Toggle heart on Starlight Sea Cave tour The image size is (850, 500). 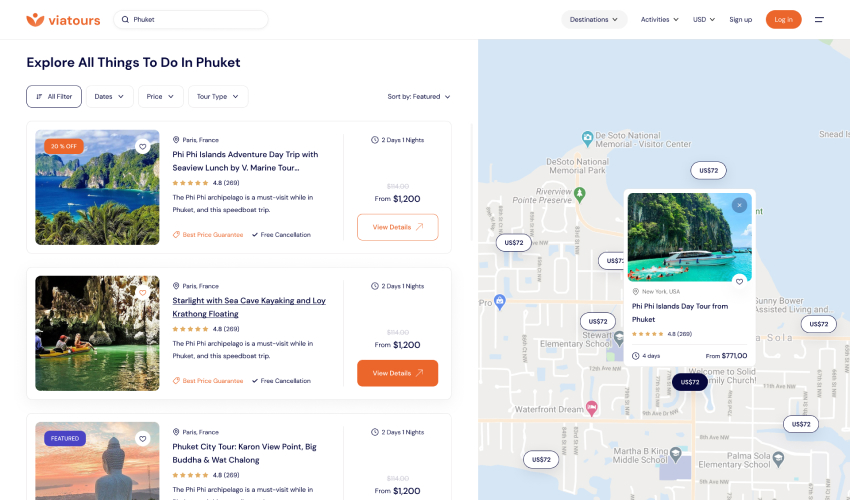pyautogui.click(x=143, y=293)
